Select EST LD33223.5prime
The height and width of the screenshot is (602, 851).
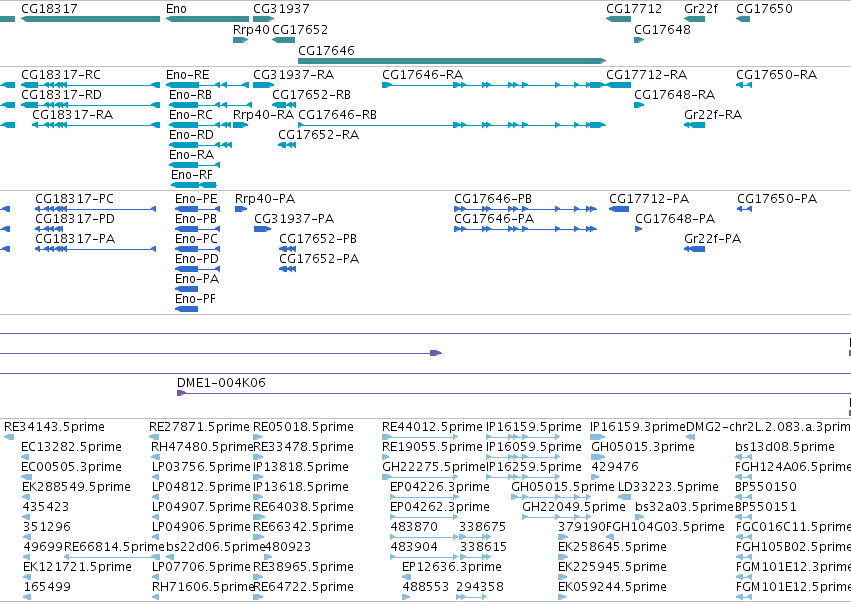pyautogui.click(x=669, y=487)
